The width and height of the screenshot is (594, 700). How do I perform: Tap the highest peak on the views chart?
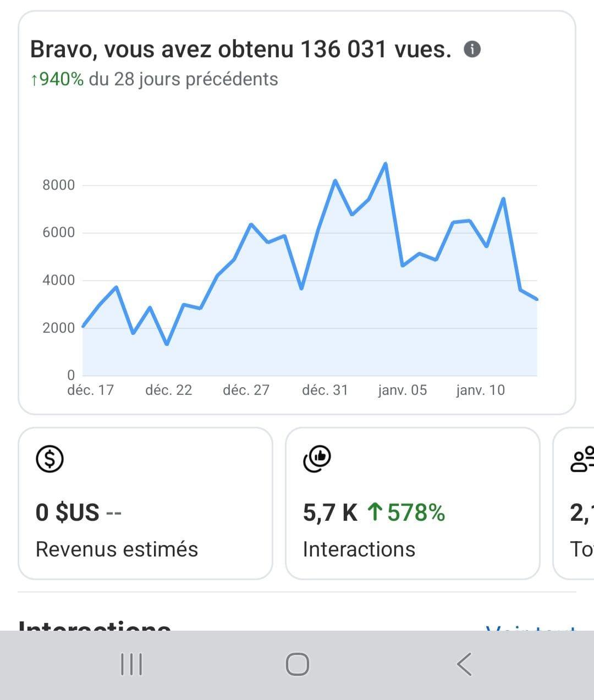click(386, 164)
